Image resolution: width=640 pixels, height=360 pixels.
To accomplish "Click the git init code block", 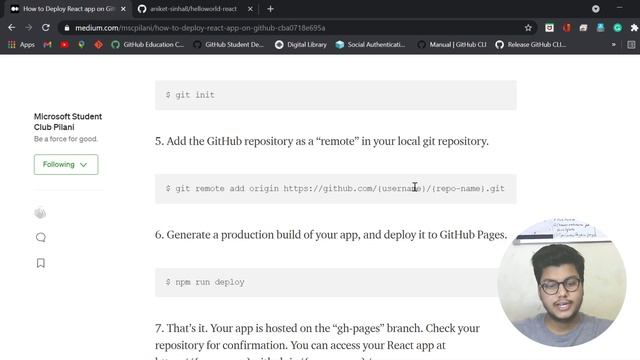I will [x=336, y=95].
